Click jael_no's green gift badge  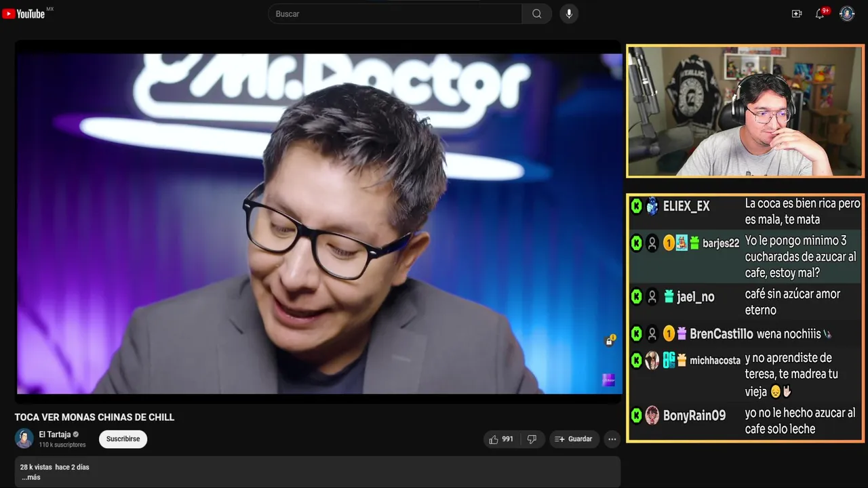click(x=669, y=297)
